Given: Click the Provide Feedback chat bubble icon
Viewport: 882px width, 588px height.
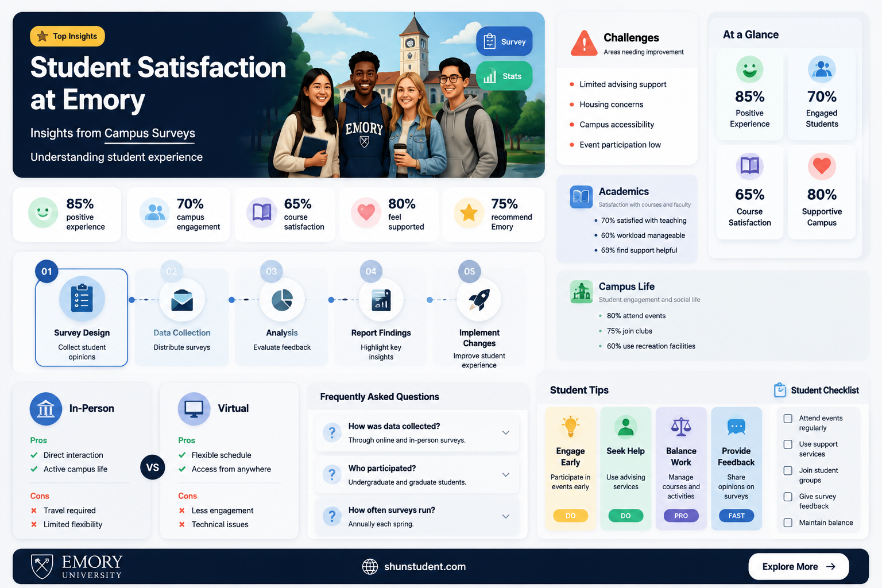Looking at the screenshot, I should coord(736,427).
